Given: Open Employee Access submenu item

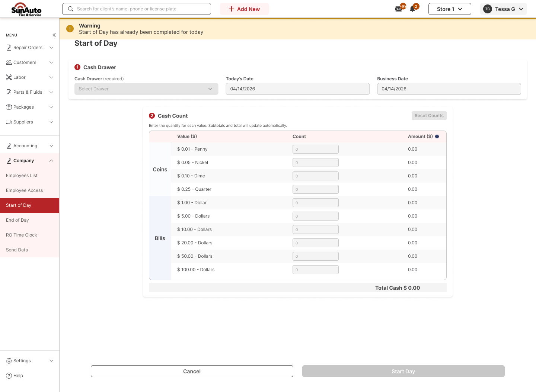Looking at the screenshot, I should point(30,190).
